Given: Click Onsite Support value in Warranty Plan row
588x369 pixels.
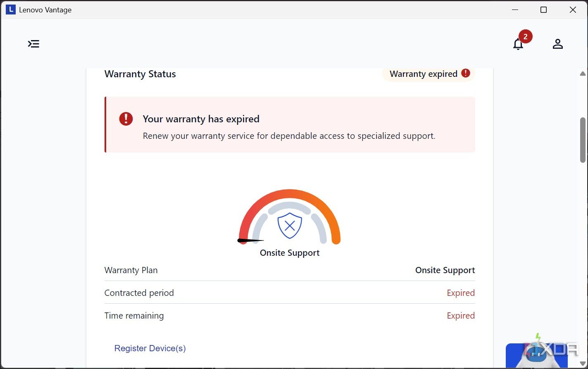Looking at the screenshot, I should pyautogui.click(x=445, y=270).
